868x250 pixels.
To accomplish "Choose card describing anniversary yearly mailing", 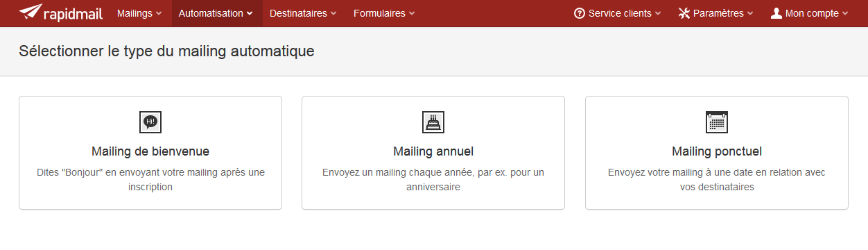I will click(x=433, y=153).
